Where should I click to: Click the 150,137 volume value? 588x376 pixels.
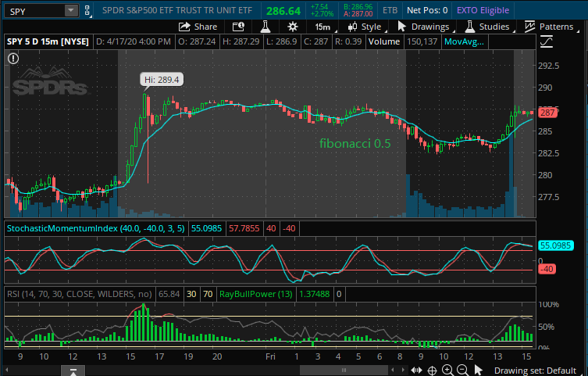[422, 41]
